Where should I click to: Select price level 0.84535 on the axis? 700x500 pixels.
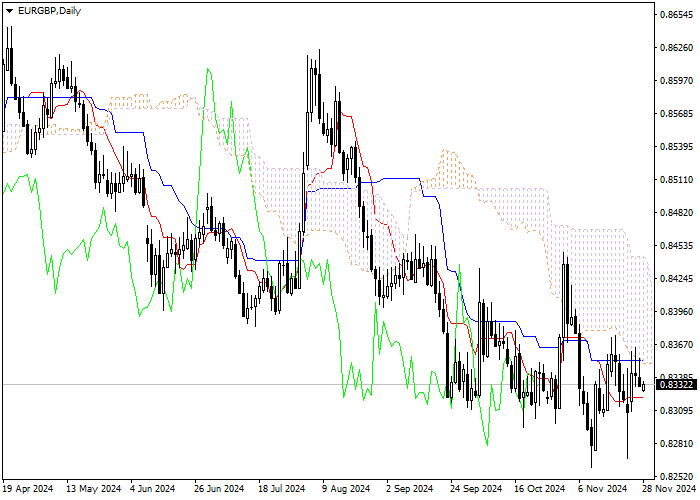point(676,246)
